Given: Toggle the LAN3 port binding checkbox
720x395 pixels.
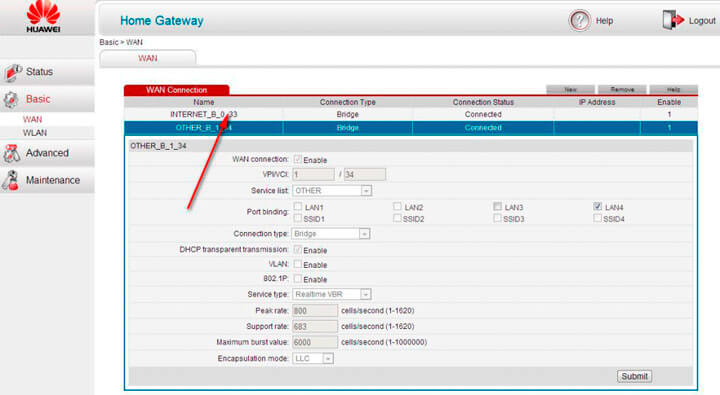Looking at the screenshot, I should [497, 207].
